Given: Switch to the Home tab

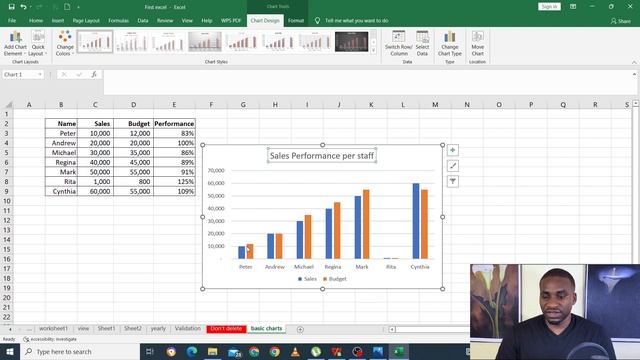Looking at the screenshot, I should [x=36, y=20].
